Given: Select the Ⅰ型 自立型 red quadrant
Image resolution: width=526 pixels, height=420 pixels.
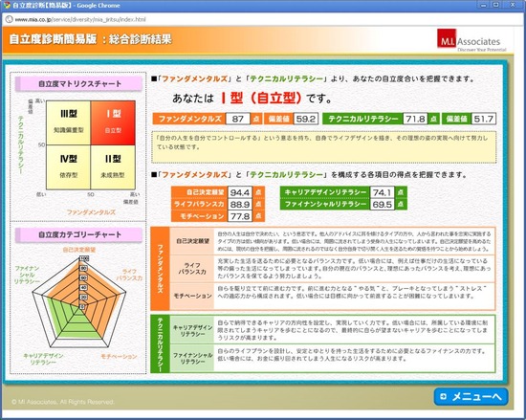Looking at the screenshot, I should pos(113,122).
